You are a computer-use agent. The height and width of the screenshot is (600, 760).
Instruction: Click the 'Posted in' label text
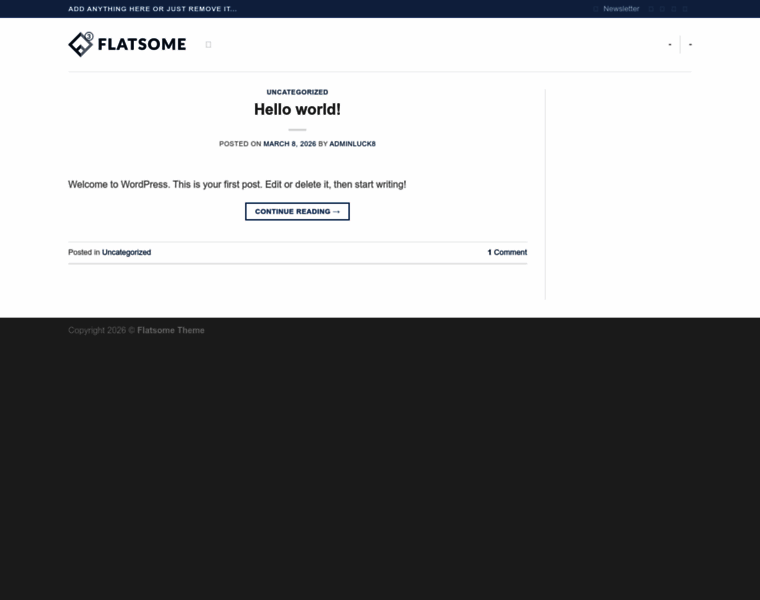click(84, 253)
